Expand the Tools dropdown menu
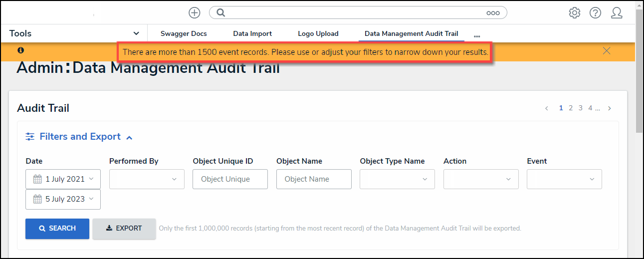Viewport: 644px width, 259px height. pyautogui.click(x=74, y=33)
